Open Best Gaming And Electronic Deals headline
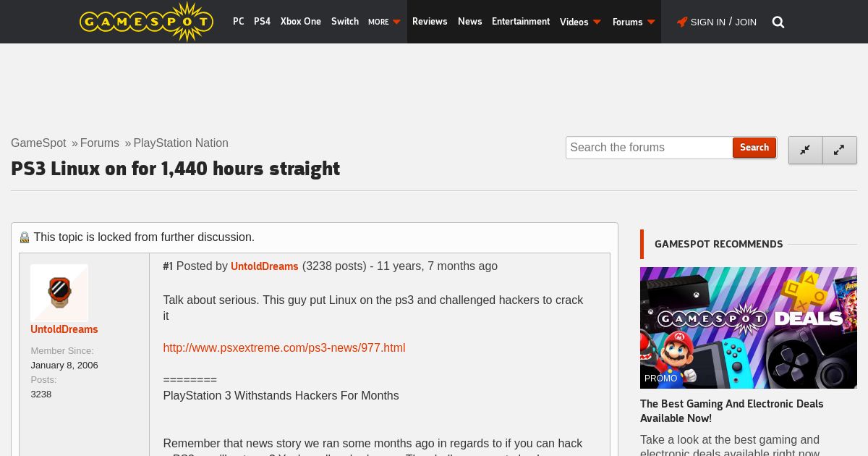868x456 pixels. click(732, 411)
